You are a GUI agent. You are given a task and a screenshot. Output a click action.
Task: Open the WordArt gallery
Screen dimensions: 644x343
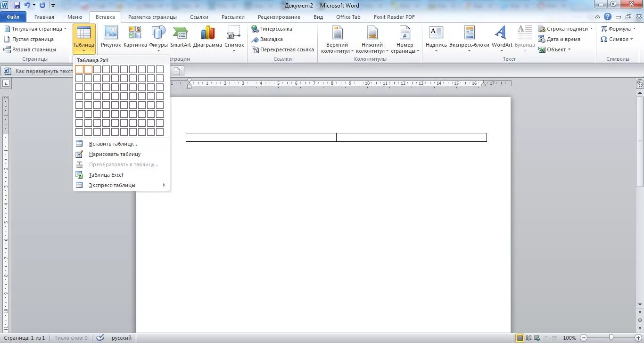click(x=502, y=39)
